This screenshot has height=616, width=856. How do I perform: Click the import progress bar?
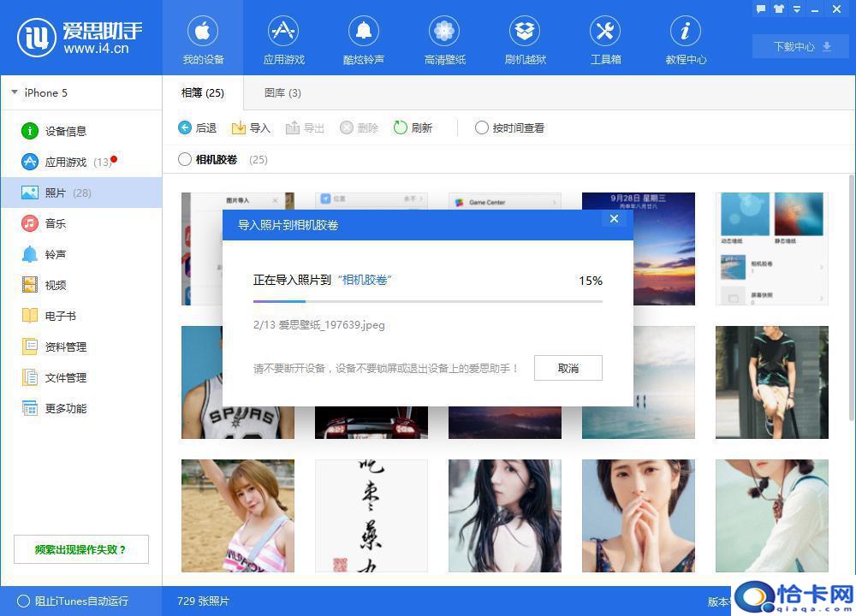427,301
